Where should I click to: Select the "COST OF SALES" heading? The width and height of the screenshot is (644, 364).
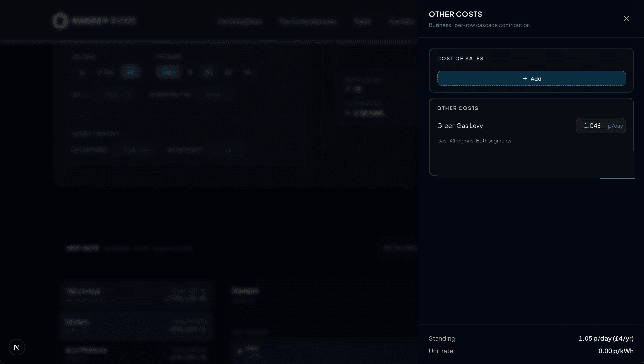point(460,59)
